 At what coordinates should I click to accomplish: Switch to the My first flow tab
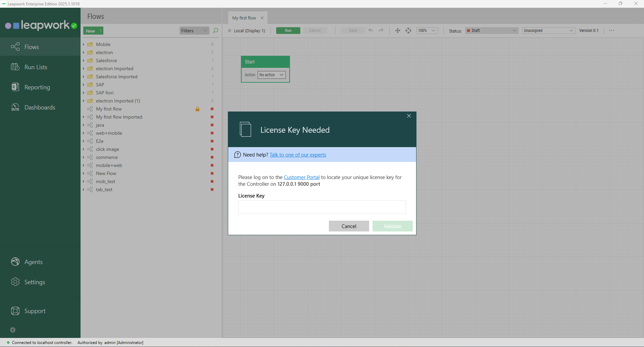coord(244,18)
